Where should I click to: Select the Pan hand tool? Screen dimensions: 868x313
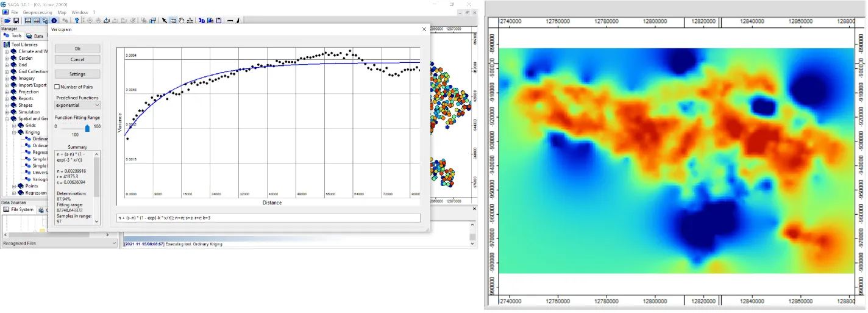coord(182,20)
